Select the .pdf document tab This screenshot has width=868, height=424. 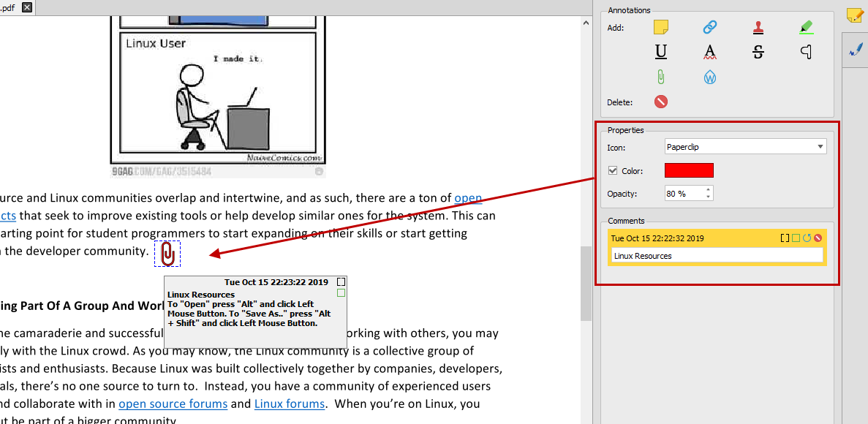pyautogui.click(x=9, y=7)
